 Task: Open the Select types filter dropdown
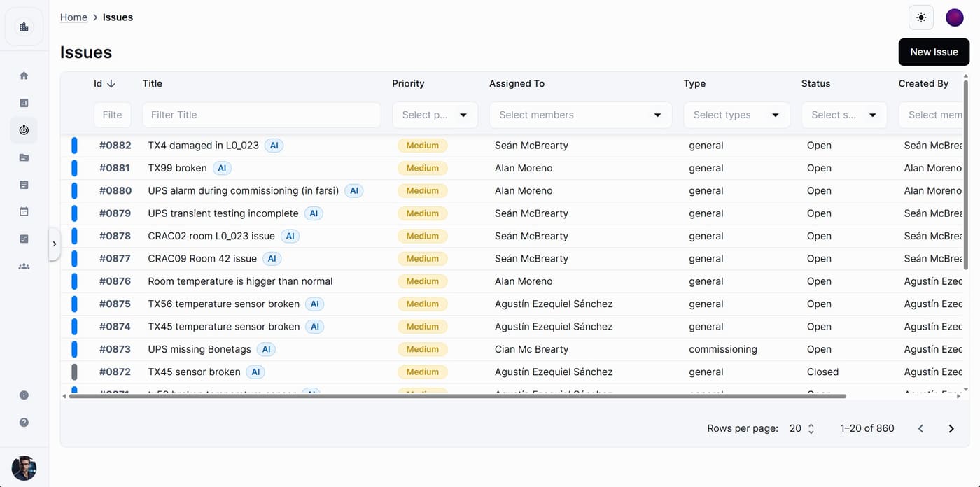click(736, 115)
